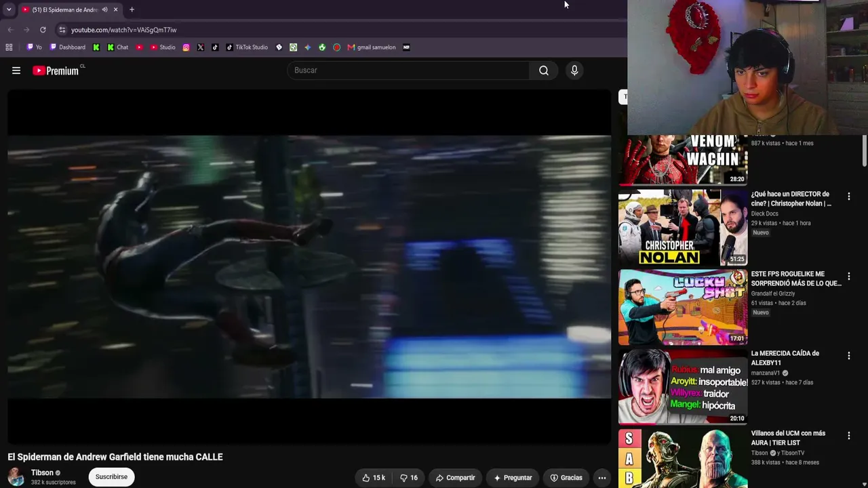Open options for Villanos del UCM video
Image resolution: width=868 pixels, height=488 pixels.
tap(848, 436)
